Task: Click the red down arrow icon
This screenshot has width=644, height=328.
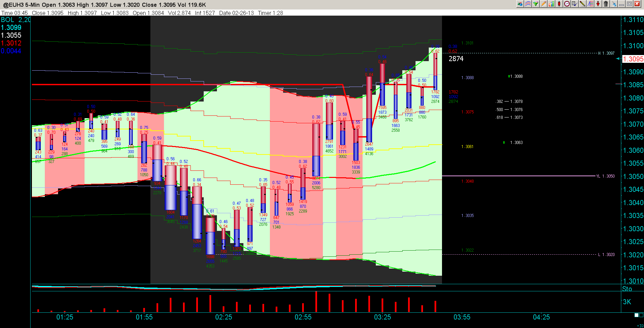Action: 598,4
